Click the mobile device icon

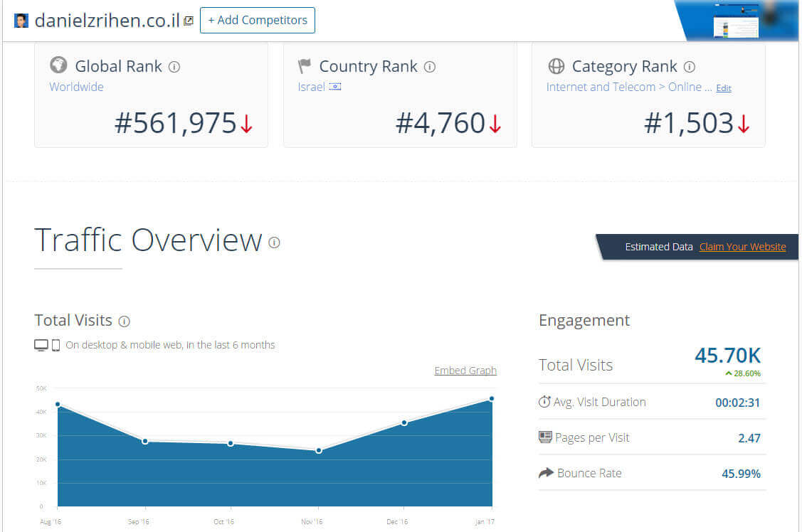tap(56, 346)
